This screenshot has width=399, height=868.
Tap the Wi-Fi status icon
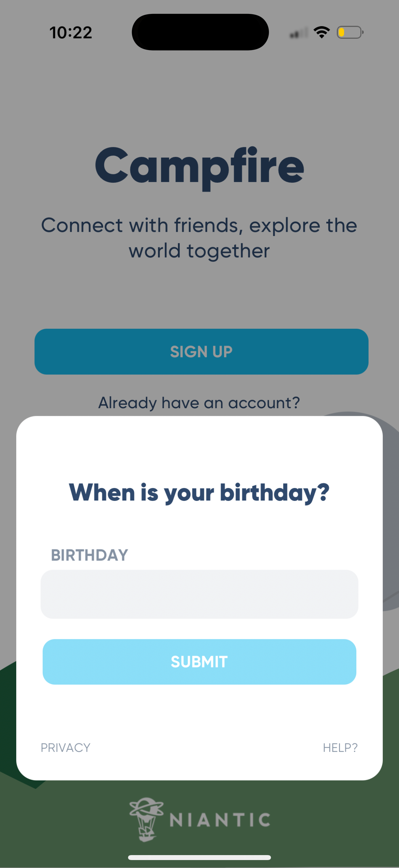click(x=322, y=32)
